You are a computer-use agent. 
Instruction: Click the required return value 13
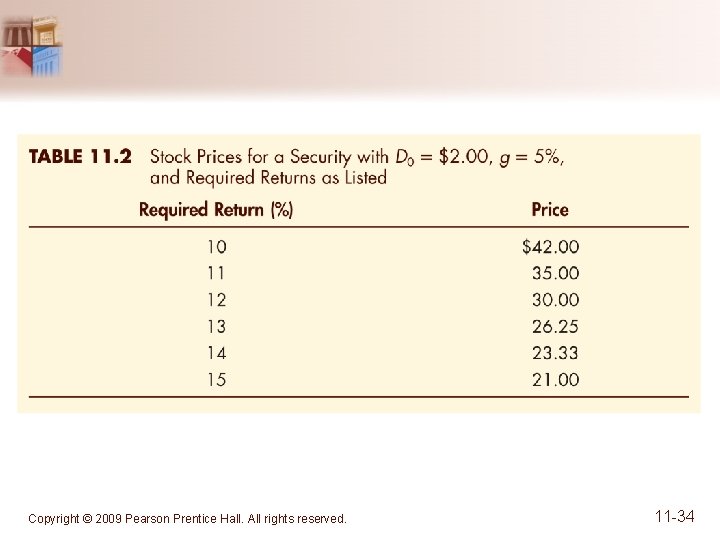(x=216, y=326)
